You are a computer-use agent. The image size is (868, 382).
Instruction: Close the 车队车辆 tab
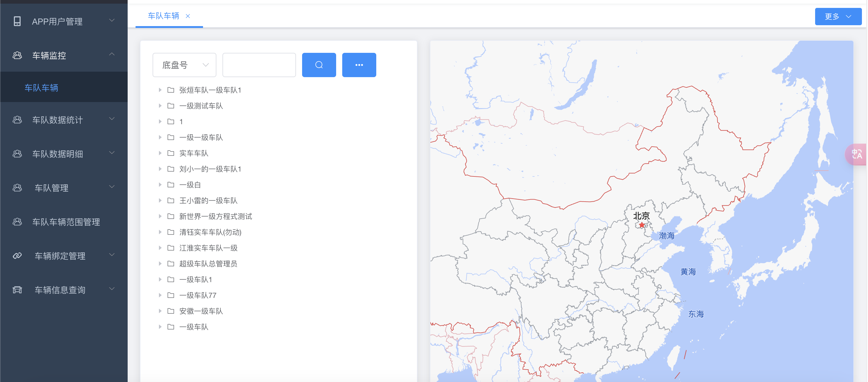[x=188, y=16]
